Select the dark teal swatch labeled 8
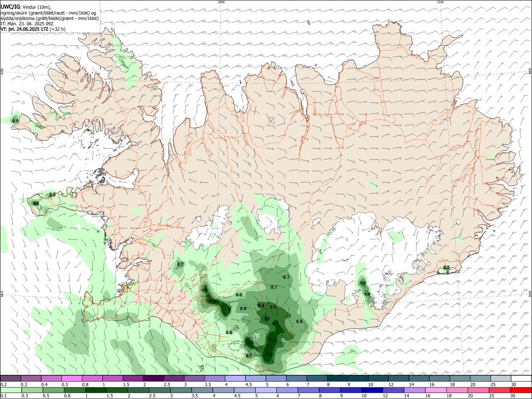The height and width of the screenshot is (399, 532). [x=337, y=379]
